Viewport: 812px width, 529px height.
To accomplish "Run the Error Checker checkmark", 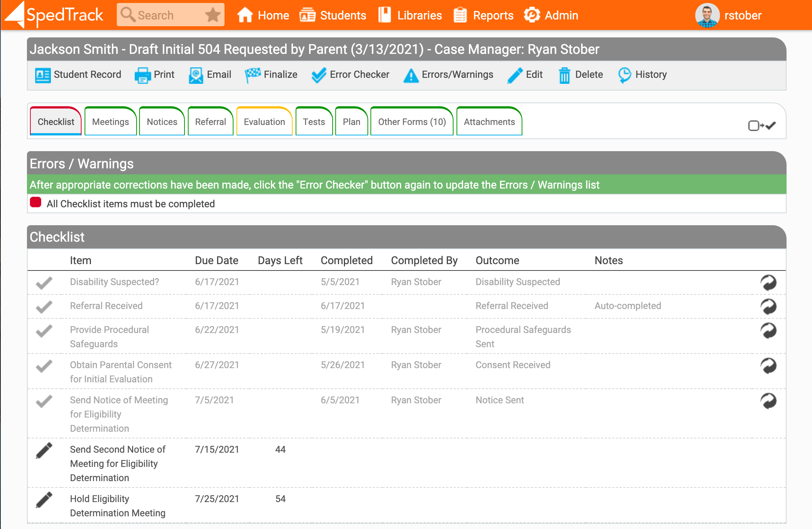I will tap(319, 75).
